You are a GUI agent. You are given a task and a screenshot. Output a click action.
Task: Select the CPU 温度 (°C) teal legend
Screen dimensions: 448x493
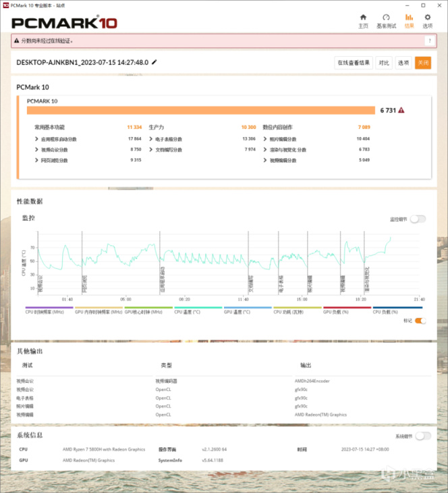tap(198, 310)
